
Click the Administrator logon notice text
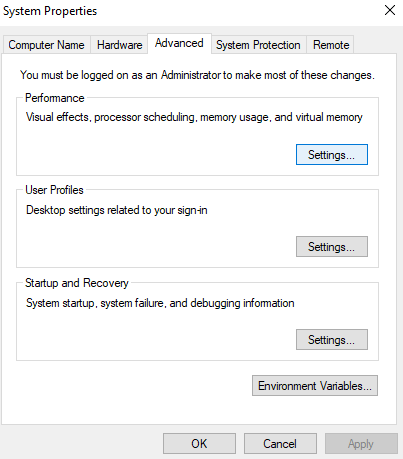coord(197,75)
